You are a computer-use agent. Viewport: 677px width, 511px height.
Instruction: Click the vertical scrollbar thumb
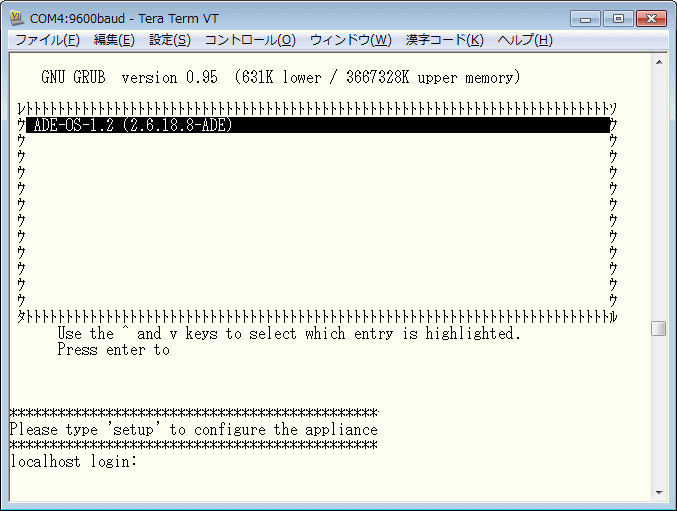coord(659,329)
